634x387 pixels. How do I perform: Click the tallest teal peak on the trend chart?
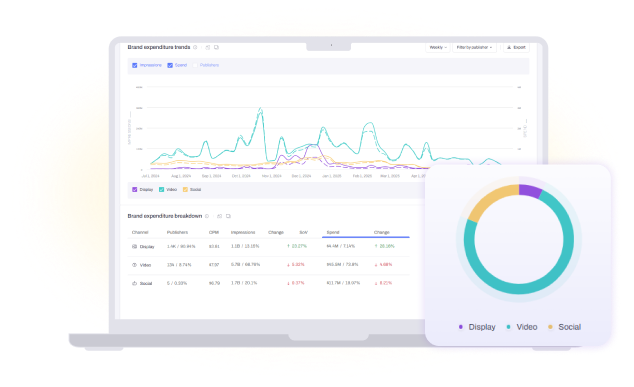[260, 109]
